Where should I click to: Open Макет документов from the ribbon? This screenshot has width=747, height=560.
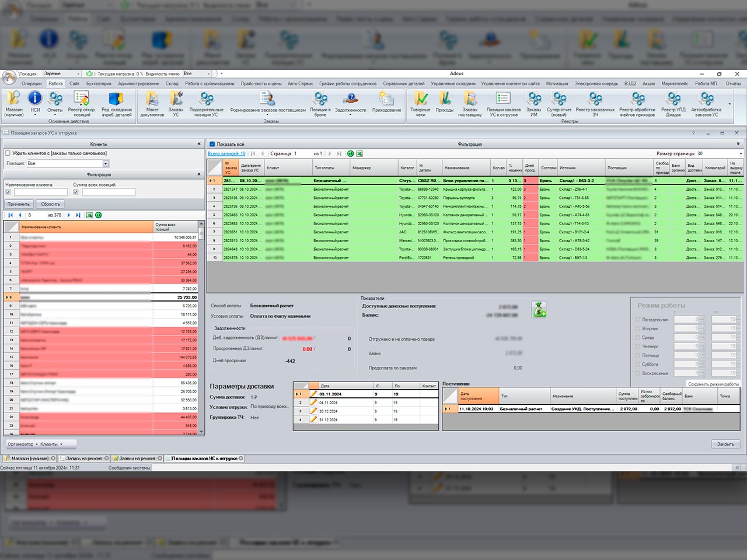[x=152, y=104]
